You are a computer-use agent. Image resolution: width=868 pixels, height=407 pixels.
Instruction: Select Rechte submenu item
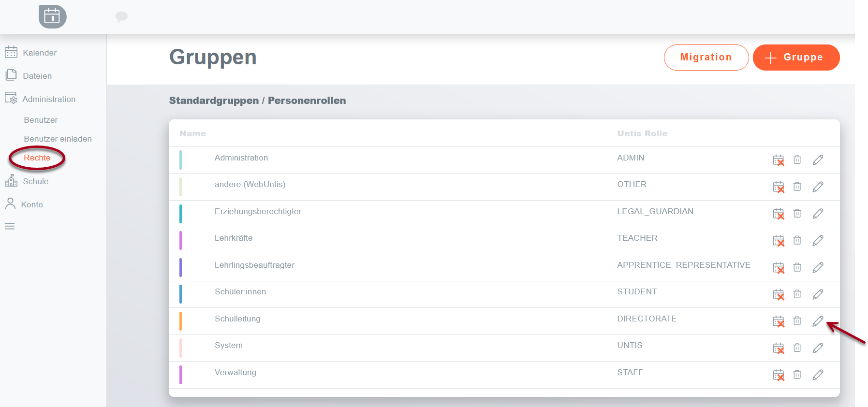[37, 158]
